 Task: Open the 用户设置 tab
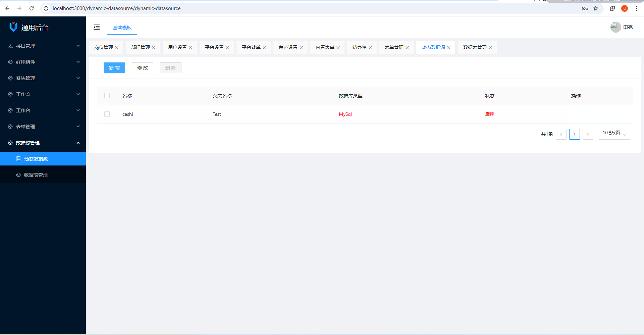point(177,47)
